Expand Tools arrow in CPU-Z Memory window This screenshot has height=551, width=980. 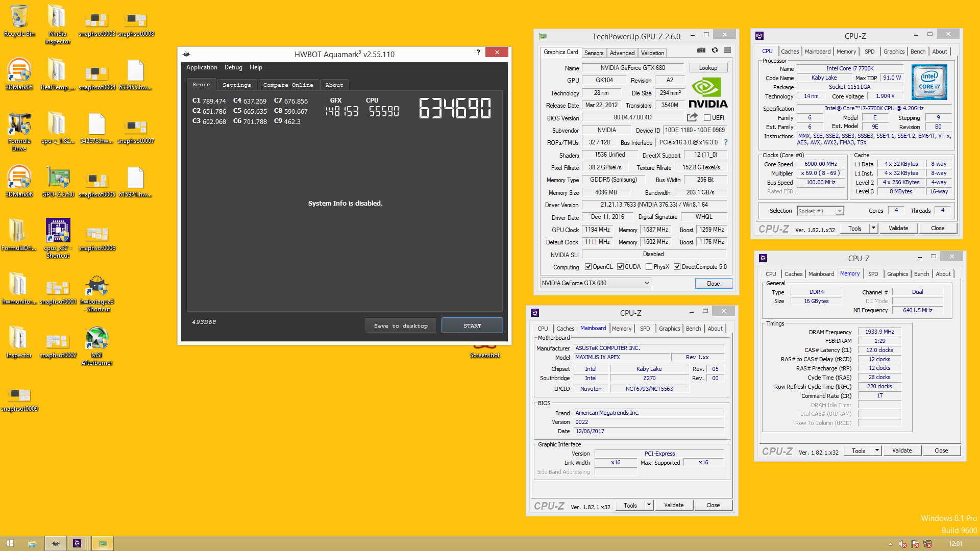coord(877,450)
